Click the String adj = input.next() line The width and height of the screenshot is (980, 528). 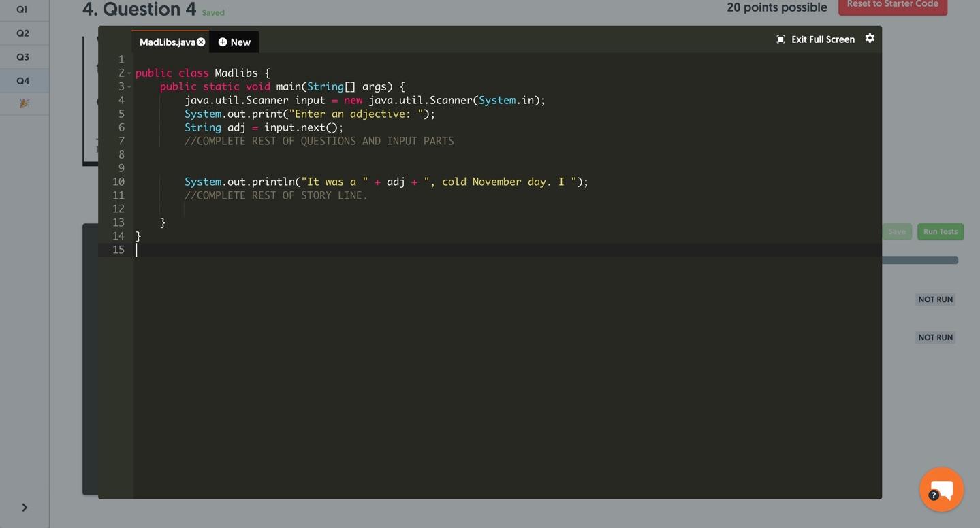click(264, 127)
